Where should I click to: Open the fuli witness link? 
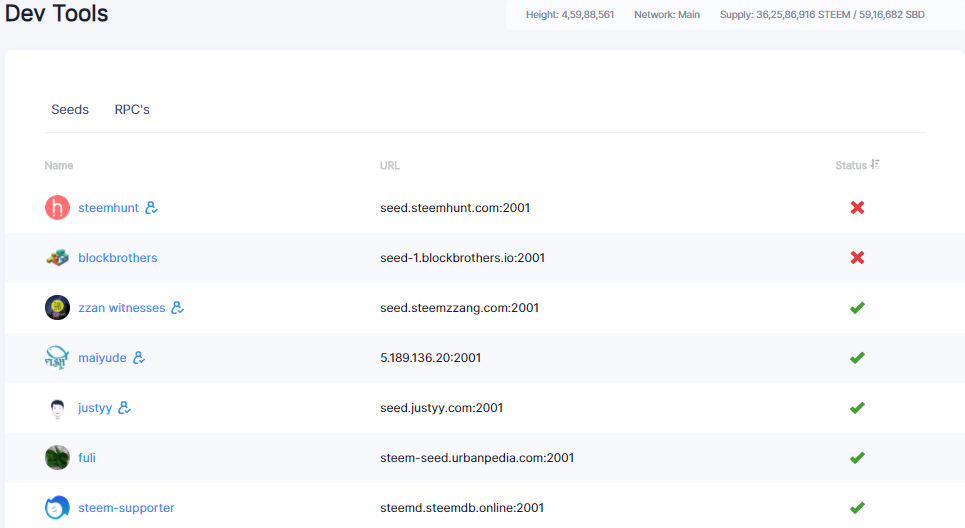(87, 458)
